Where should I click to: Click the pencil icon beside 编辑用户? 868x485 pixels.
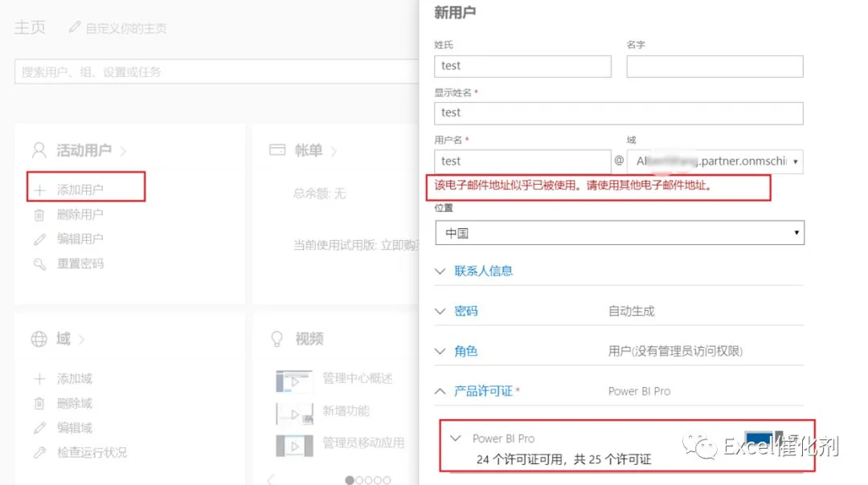(39, 239)
